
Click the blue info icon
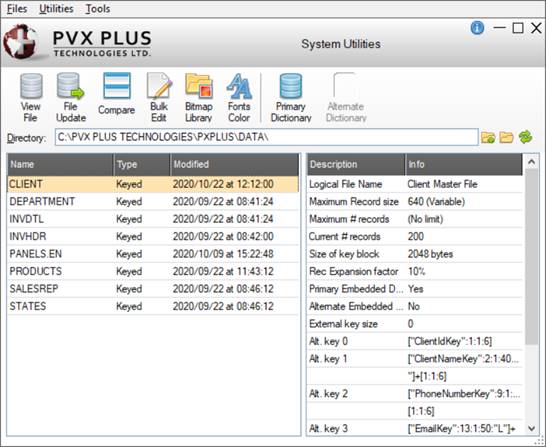[477, 28]
